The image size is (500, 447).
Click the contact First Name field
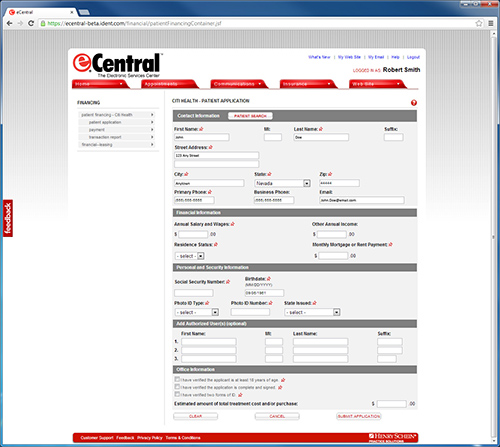202,137
